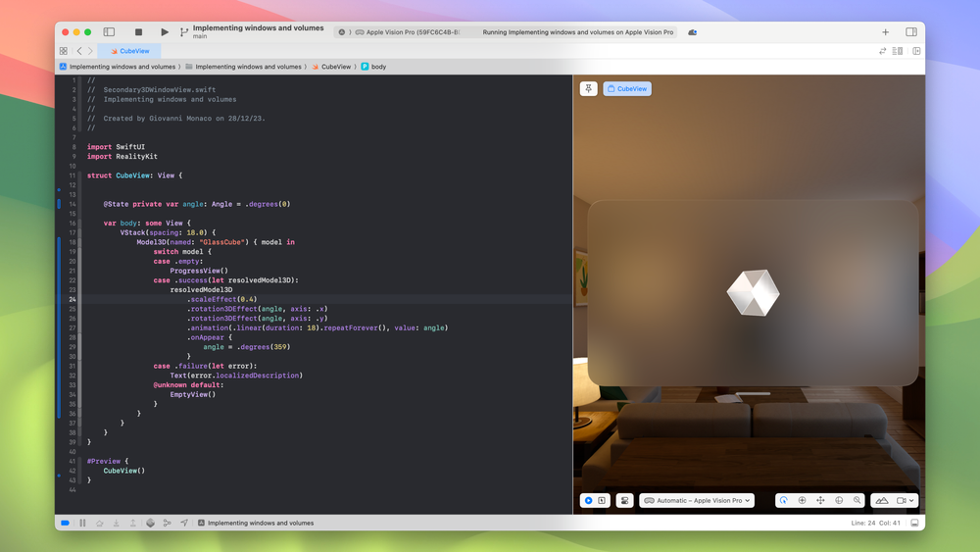
Task: Open preview Variants button
Action: point(624,500)
